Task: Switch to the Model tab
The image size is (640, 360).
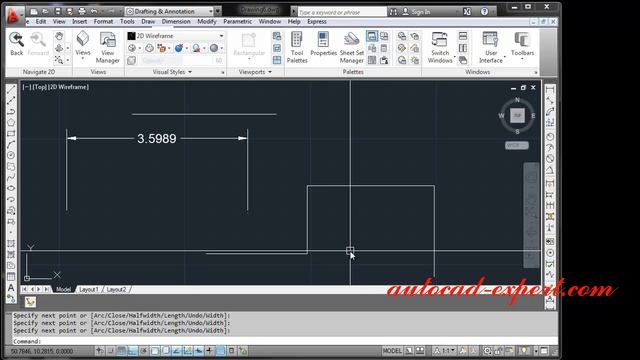Action: point(63,289)
